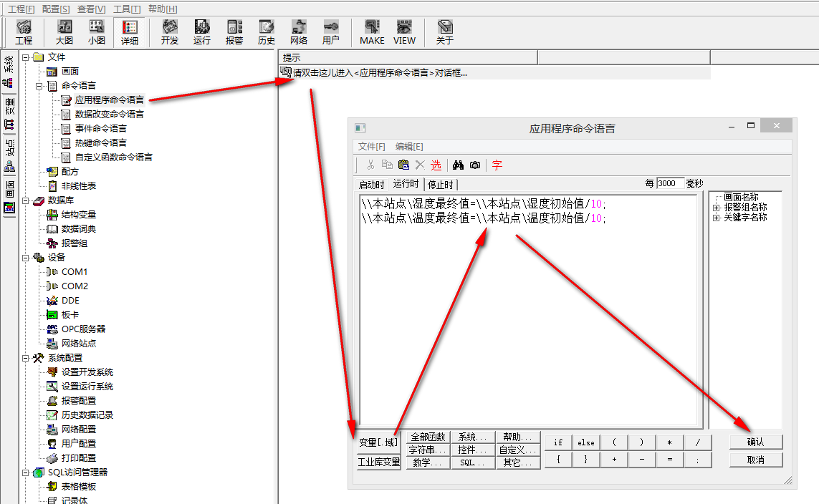Expand the 关键字名称 node
The height and width of the screenshot is (504, 819).
coord(716,218)
